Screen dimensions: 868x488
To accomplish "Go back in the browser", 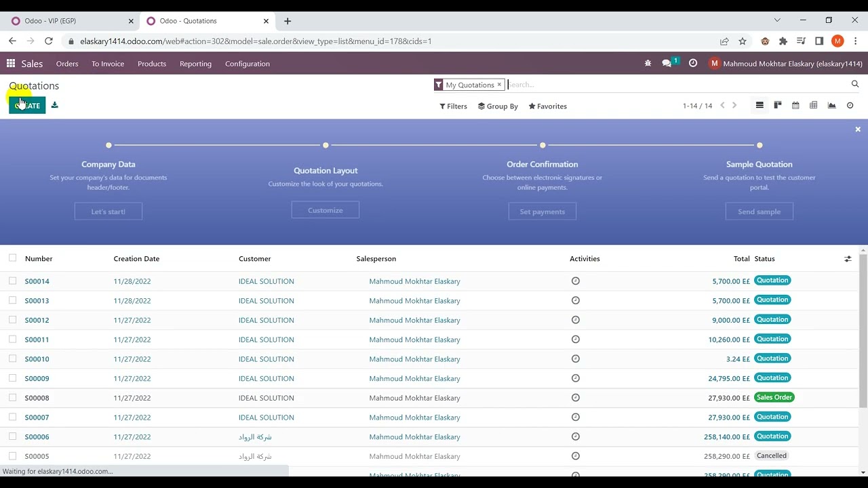I will pos(12,41).
